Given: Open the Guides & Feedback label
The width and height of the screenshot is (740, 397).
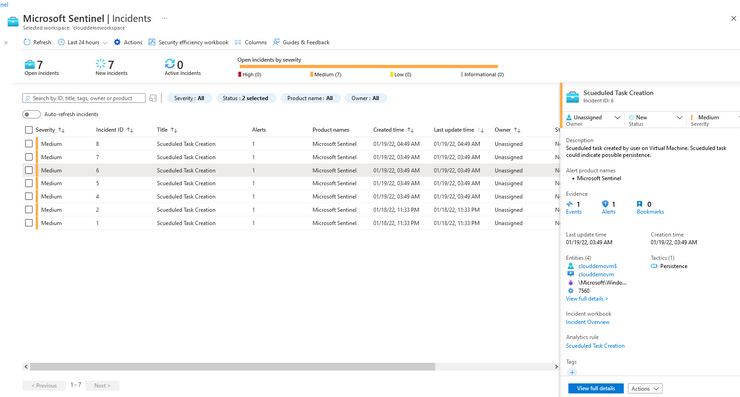Looking at the screenshot, I should coord(306,42).
